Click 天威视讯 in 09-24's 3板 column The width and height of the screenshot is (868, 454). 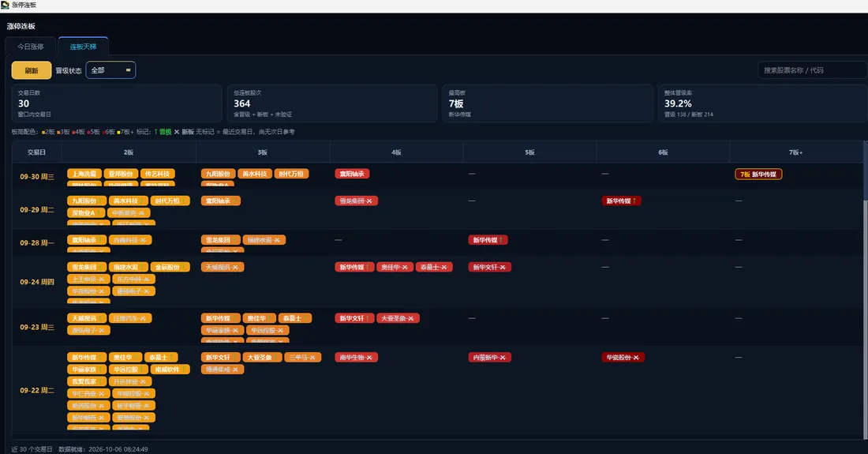coord(223,268)
